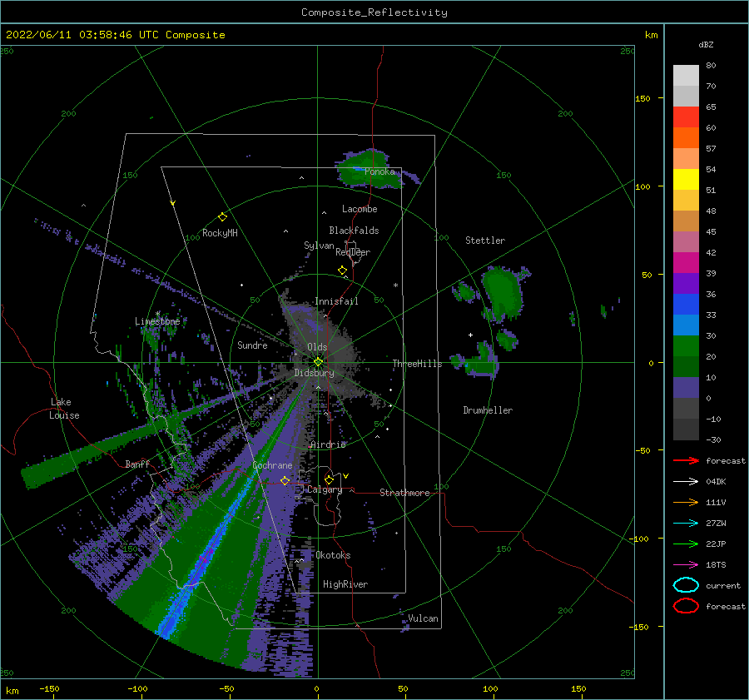Click the Limestone label
Image resolution: width=749 pixels, height=700 pixels.
point(157,321)
